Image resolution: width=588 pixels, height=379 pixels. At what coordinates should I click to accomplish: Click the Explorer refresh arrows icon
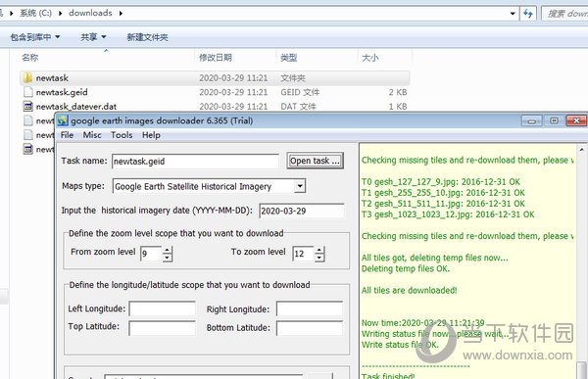click(x=528, y=14)
